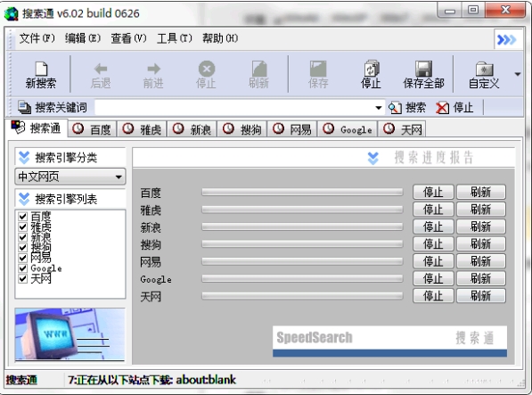Open the 文件(F) menu
The height and width of the screenshot is (395, 532).
pos(37,38)
